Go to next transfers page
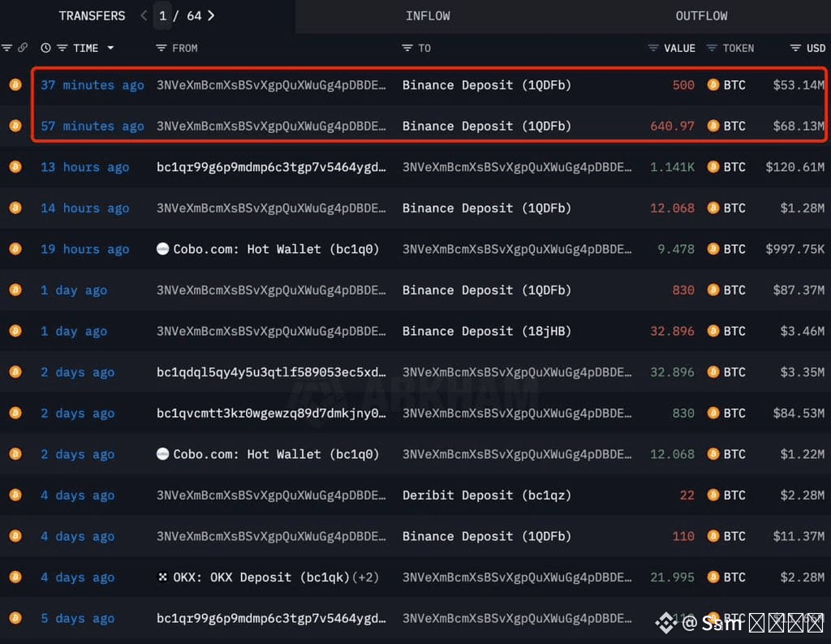Image resolution: width=831 pixels, height=644 pixels. [x=211, y=16]
